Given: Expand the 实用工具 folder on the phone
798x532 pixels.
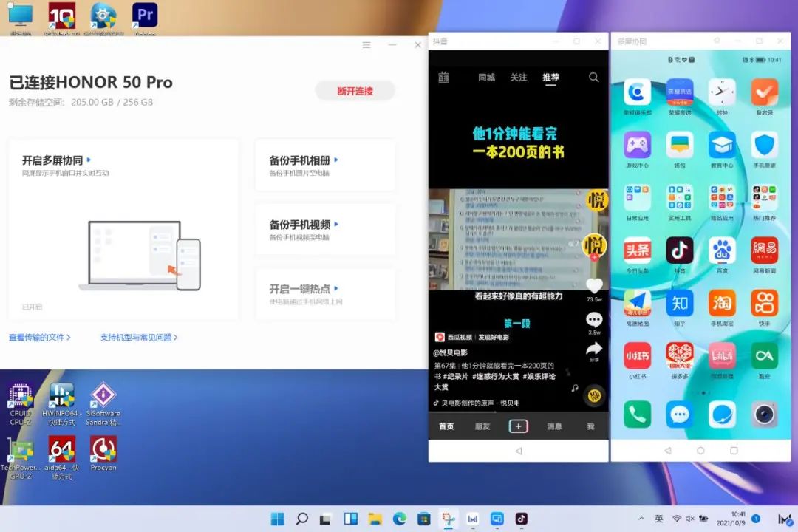Looking at the screenshot, I should 680,198.
